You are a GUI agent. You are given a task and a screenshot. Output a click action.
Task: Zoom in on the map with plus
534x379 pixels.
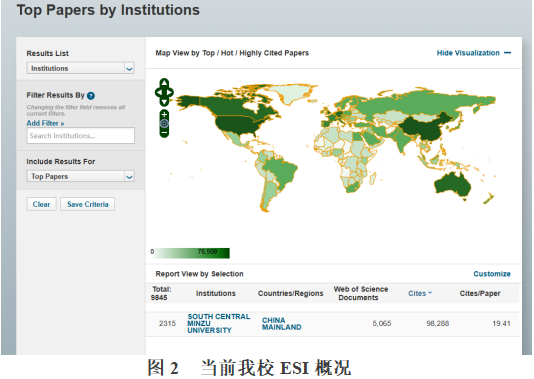[164, 114]
